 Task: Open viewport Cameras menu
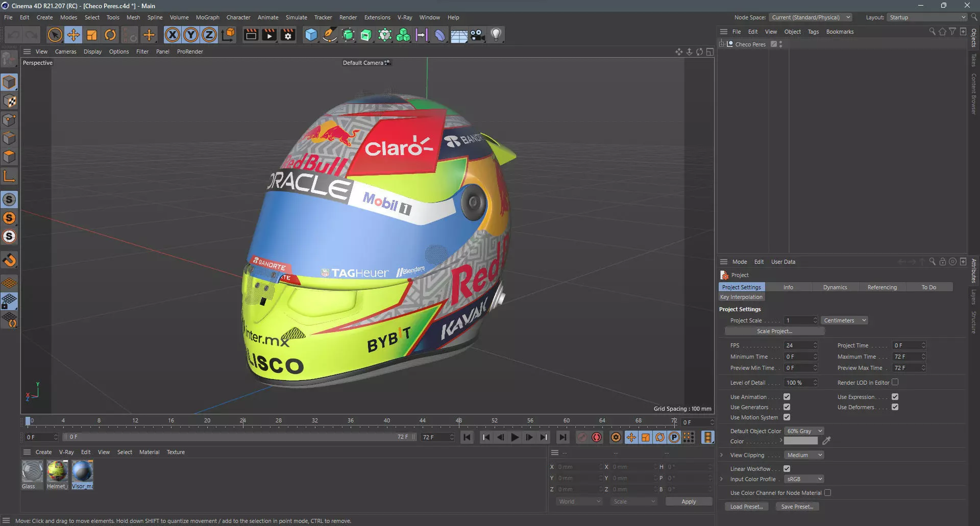tap(65, 52)
